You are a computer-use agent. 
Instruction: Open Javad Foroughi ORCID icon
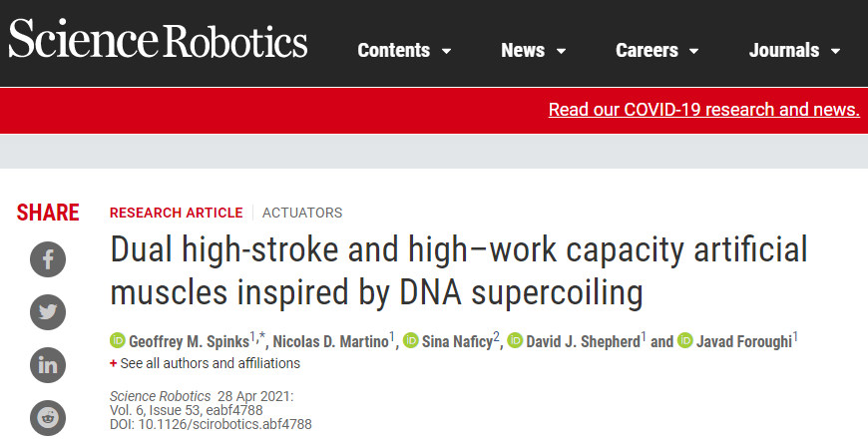tap(685, 341)
